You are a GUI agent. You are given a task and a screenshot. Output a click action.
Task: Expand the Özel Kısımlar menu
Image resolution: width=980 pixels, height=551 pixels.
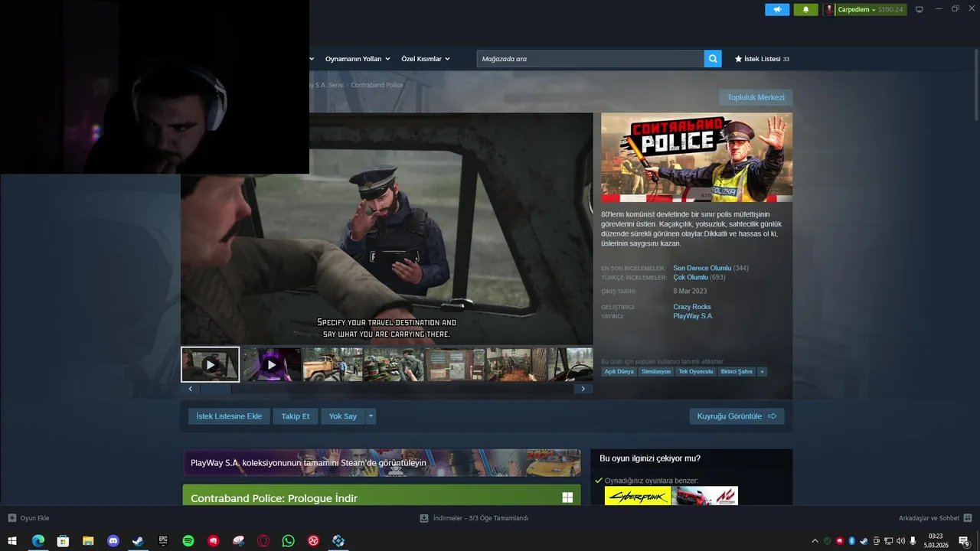coord(426,59)
